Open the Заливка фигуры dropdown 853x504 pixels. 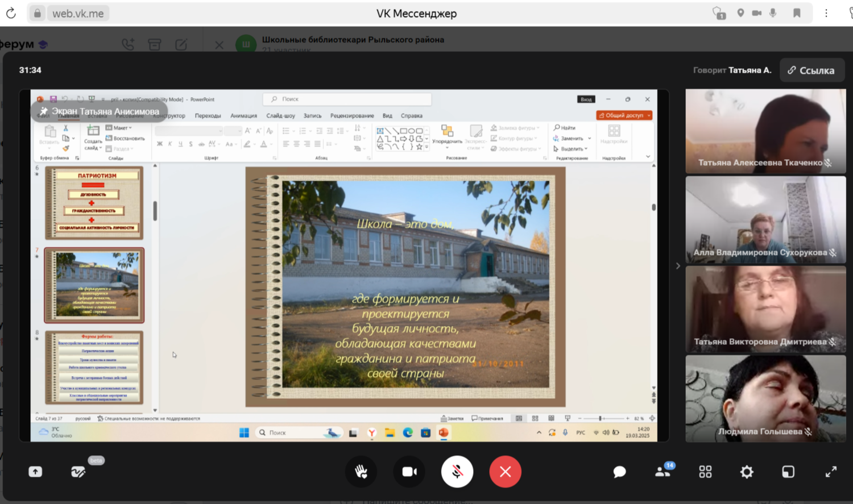click(x=515, y=128)
